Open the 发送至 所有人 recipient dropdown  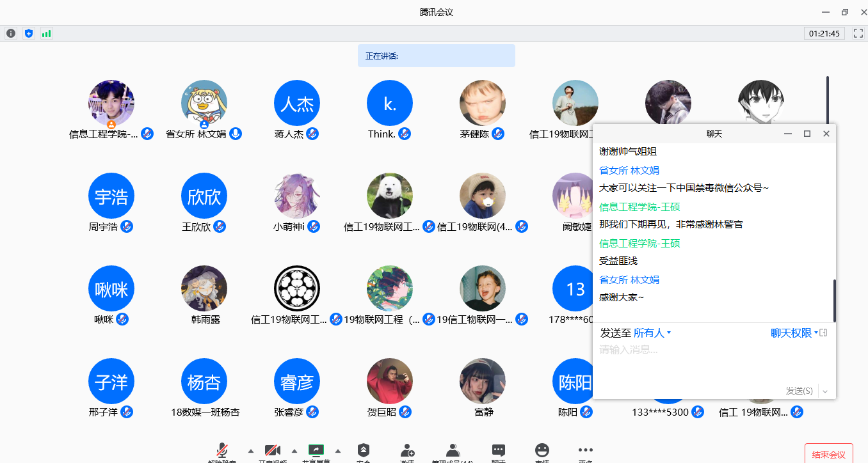point(652,333)
